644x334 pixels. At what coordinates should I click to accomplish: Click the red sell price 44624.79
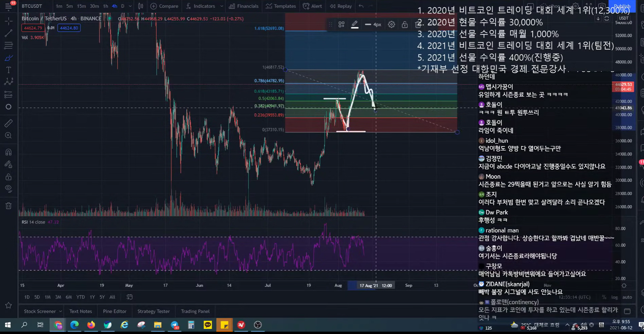click(x=33, y=28)
